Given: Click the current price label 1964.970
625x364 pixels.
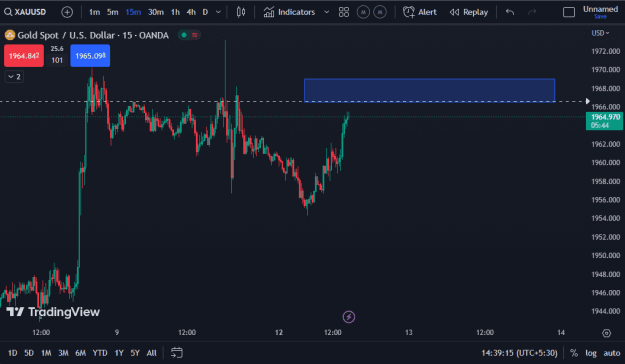Looking at the screenshot, I should 604,121.
